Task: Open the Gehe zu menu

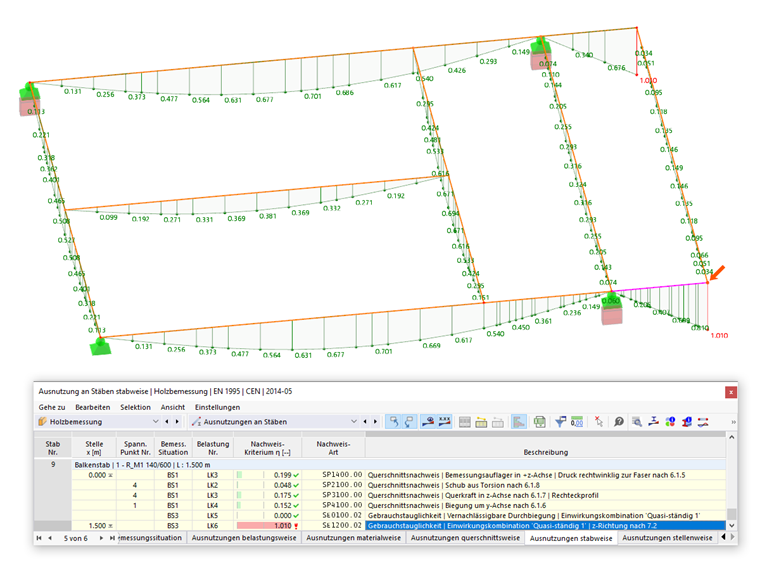Action: pos(52,407)
